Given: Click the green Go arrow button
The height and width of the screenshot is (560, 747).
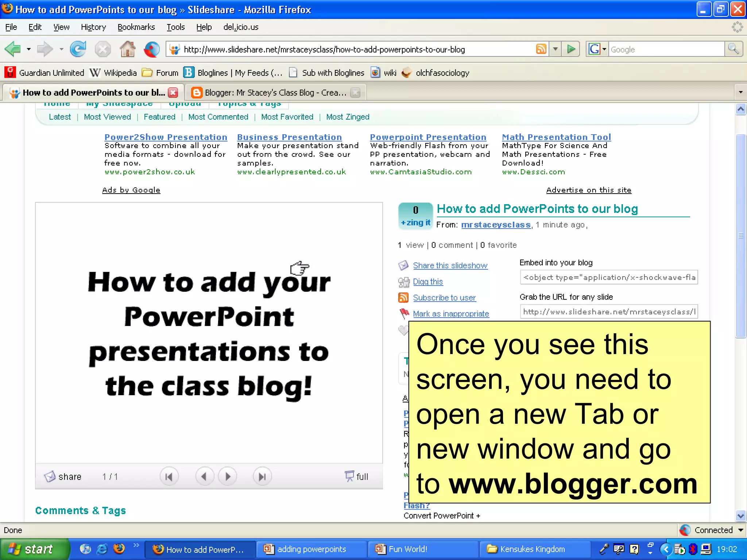Looking at the screenshot, I should tap(571, 49).
